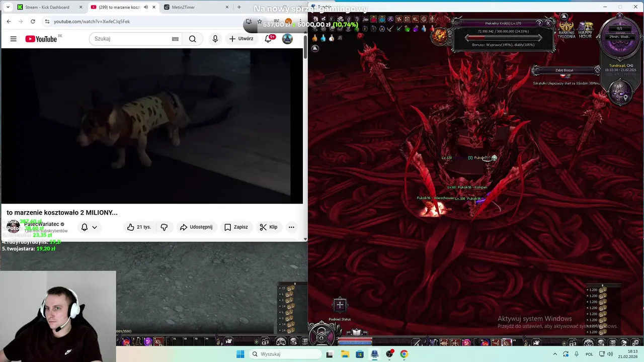Create a clip with Klip button
644x362 pixels.
[x=269, y=227]
